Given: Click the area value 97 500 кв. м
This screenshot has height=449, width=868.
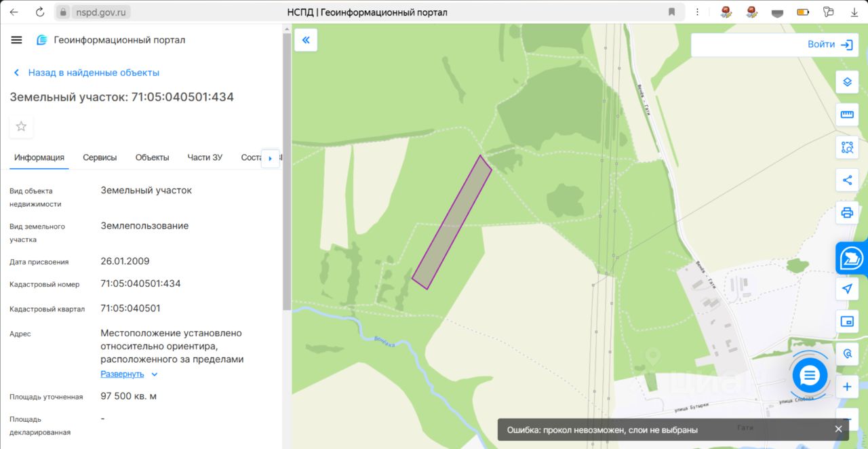Looking at the screenshot, I should (128, 395).
